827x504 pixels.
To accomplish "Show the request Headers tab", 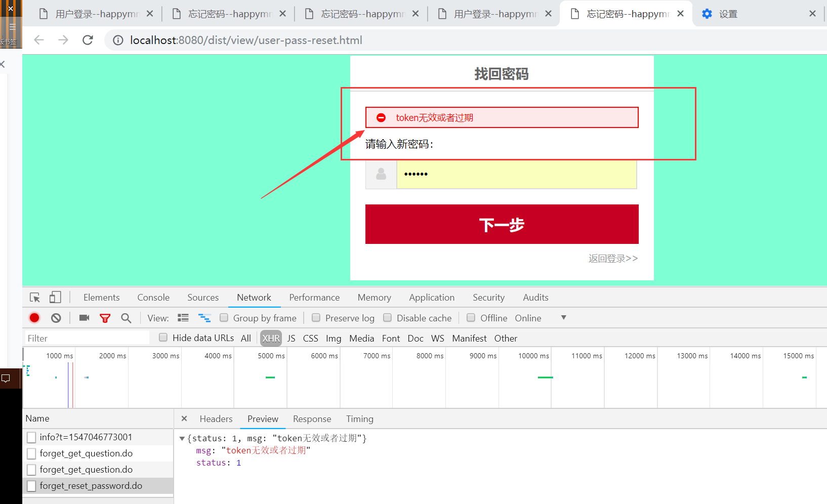I will coord(216,419).
